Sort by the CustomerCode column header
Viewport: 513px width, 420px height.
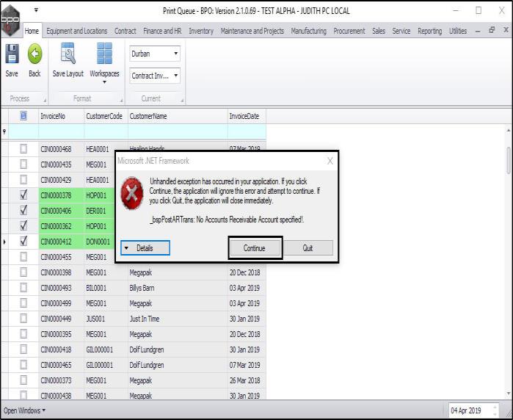coord(106,116)
